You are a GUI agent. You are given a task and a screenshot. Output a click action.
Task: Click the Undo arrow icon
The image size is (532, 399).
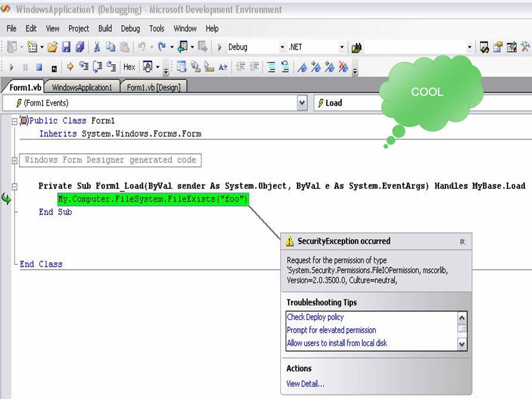(x=142, y=47)
